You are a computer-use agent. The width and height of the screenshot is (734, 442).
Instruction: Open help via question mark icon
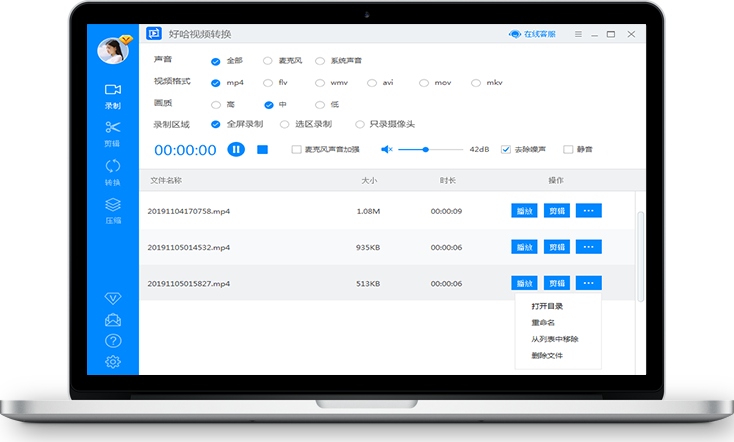click(113, 341)
